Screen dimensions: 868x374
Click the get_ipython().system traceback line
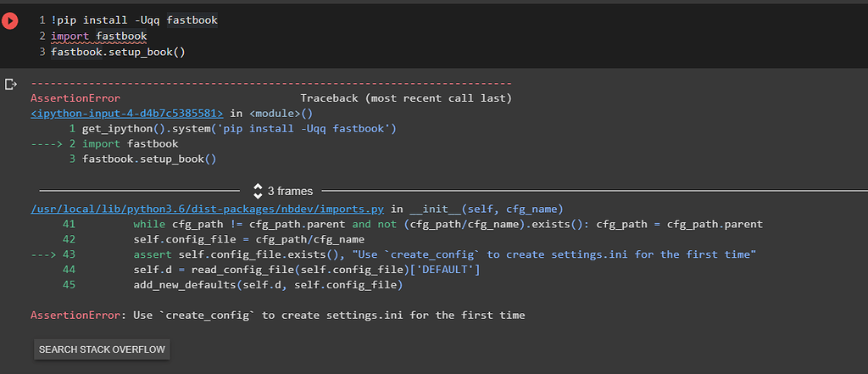(x=239, y=129)
